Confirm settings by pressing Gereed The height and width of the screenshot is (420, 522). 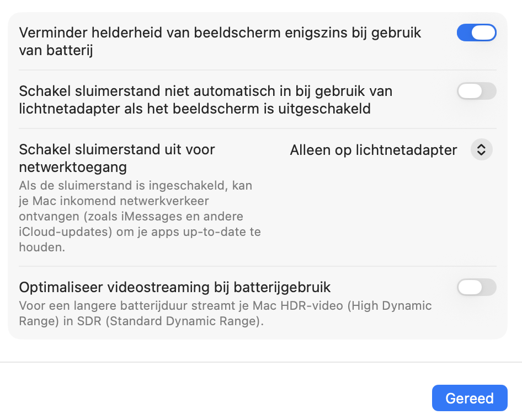point(470,397)
